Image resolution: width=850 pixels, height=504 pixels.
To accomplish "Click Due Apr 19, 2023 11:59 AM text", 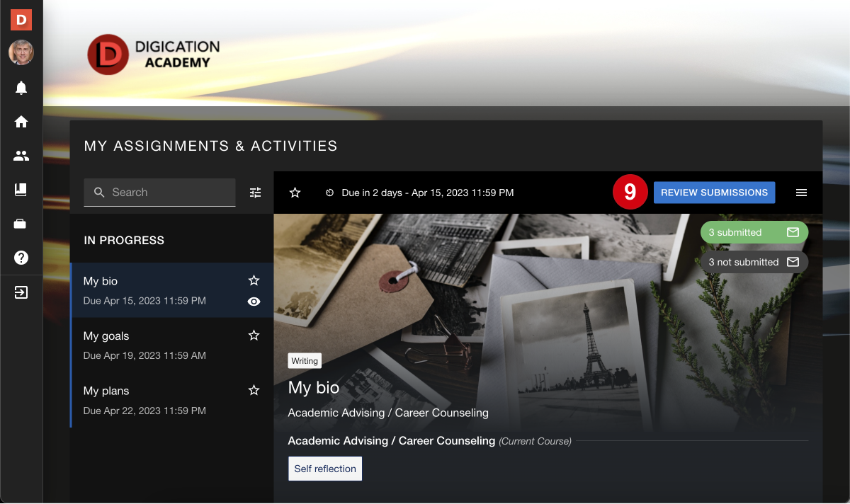I will tap(144, 355).
